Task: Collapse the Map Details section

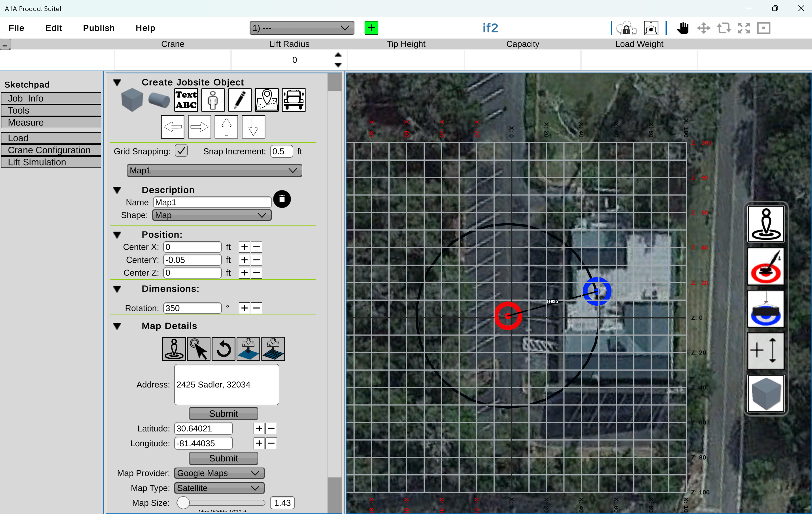Action: click(x=117, y=326)
